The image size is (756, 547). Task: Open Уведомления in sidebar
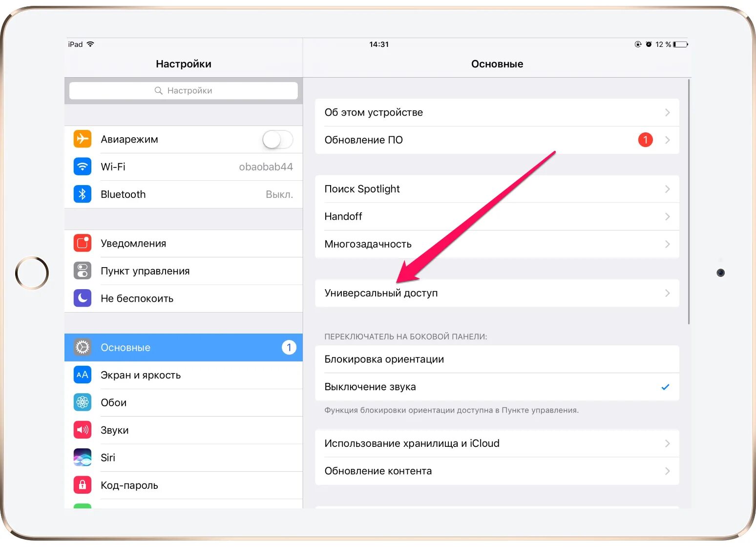(184, 243)
